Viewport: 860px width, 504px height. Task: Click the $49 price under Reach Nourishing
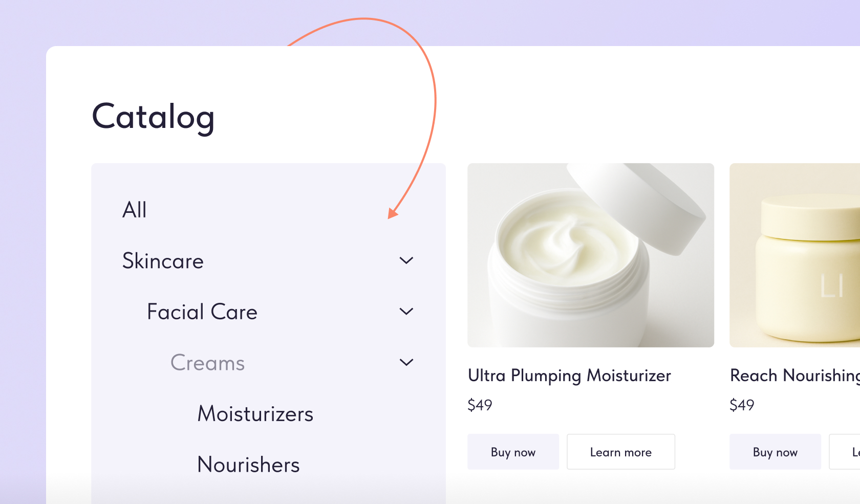tap(742, 405)
